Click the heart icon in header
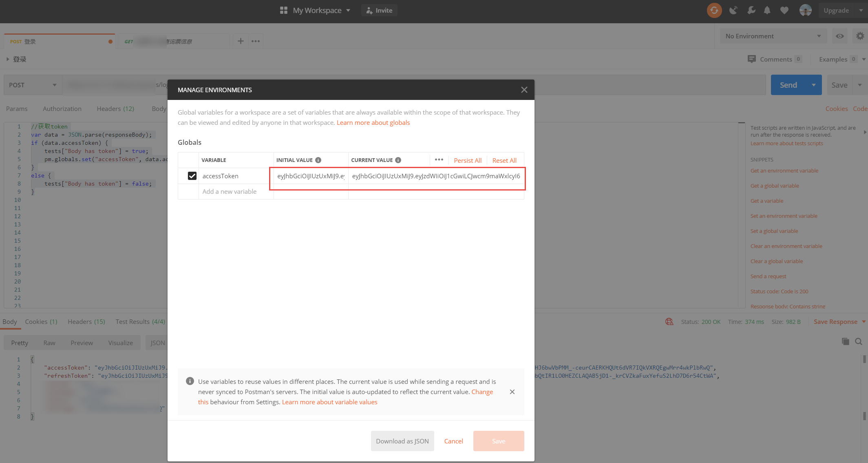The width and height of the screenshot is (868, 463). [784, 10]
